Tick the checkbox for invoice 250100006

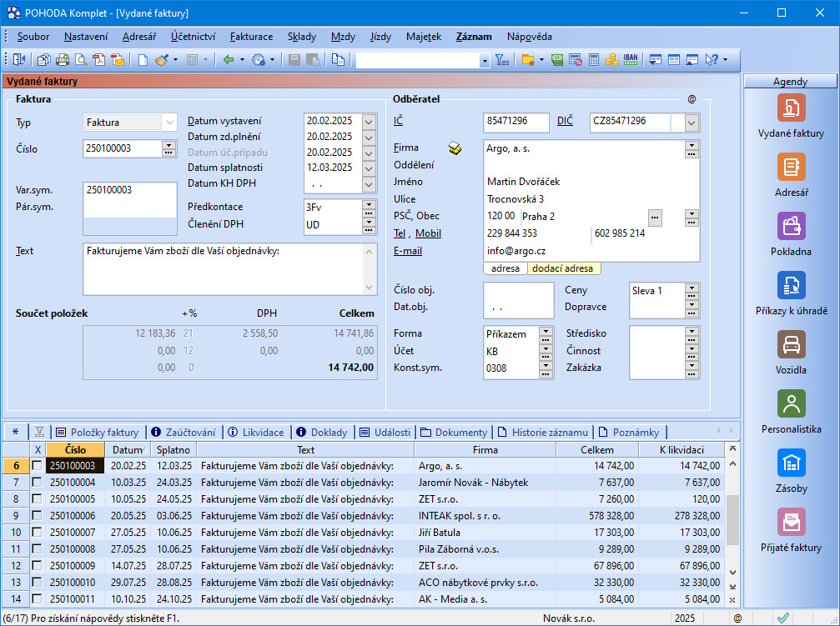point(37,516)
